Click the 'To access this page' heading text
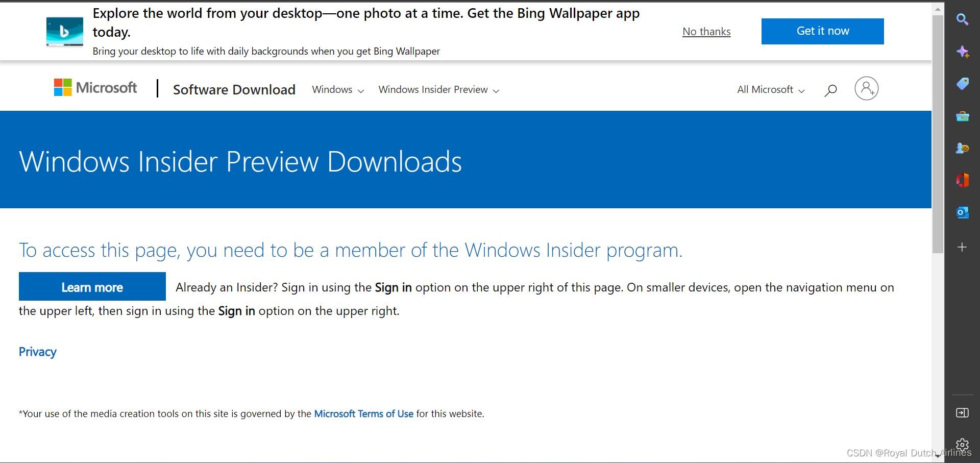 point(351,250)
